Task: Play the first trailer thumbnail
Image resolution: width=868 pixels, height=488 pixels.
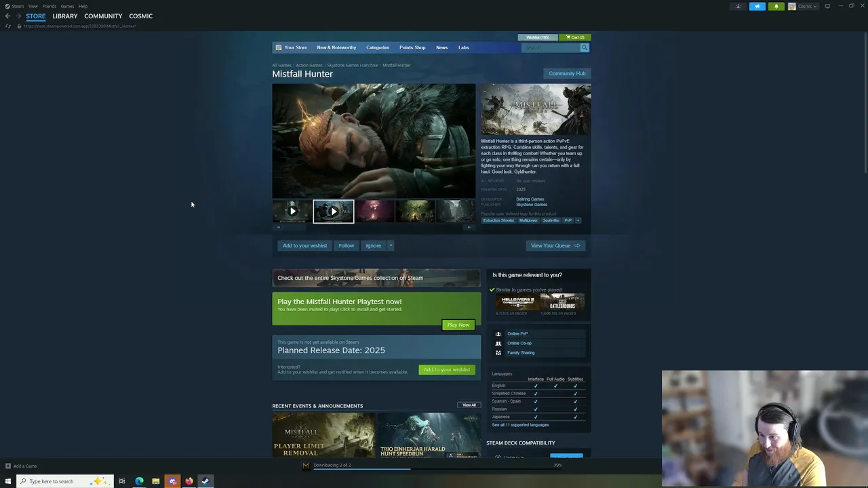Action: [x=292, y=211]
